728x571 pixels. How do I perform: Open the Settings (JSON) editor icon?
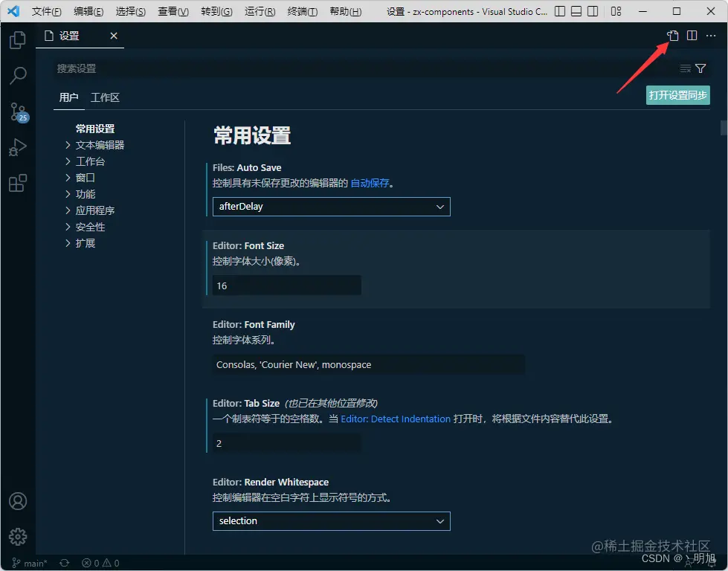(673, 35)
